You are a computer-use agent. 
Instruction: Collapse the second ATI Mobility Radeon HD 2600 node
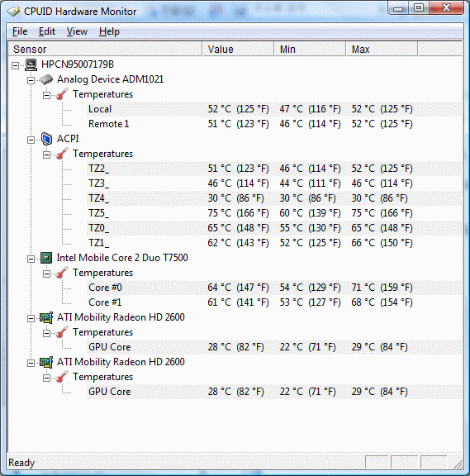point(31,363)
